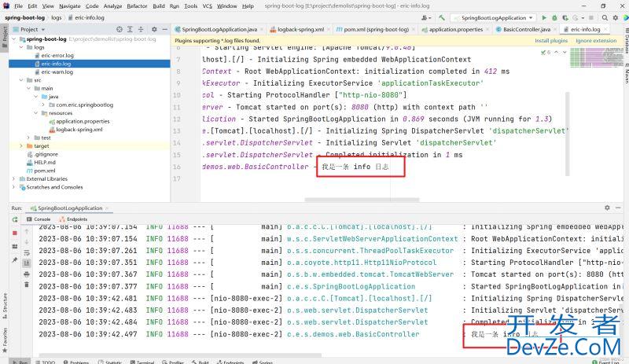This screenshot has height=364, width=629.
Task: Expand all nodes in the Project panel
Action: click(130, 29)
